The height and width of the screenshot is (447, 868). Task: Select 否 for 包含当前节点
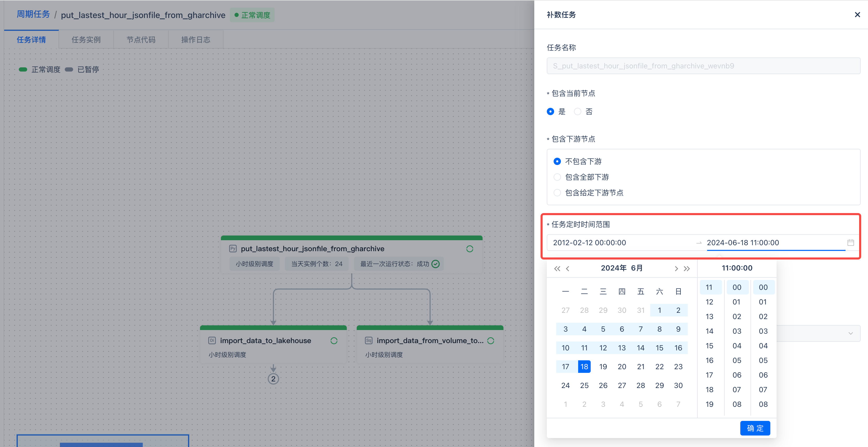coord(578,111)
